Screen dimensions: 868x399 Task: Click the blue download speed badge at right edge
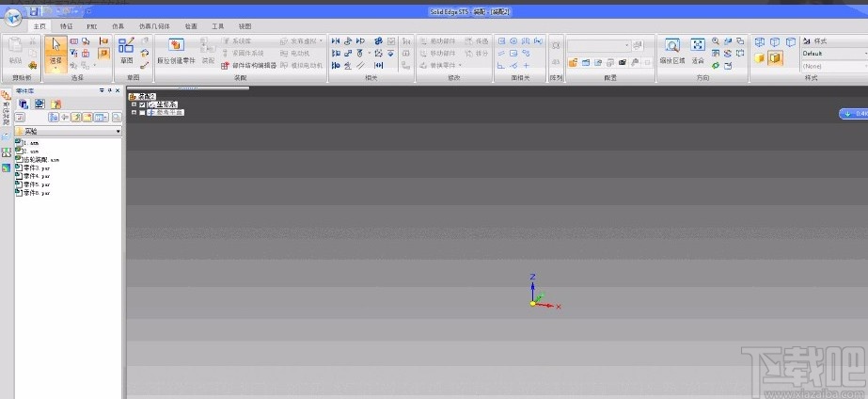854,114
